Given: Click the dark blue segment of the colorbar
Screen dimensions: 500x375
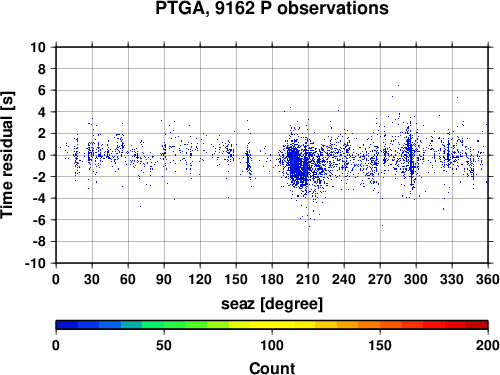Looking at the screenshot, I should click(x=67, y=325).
